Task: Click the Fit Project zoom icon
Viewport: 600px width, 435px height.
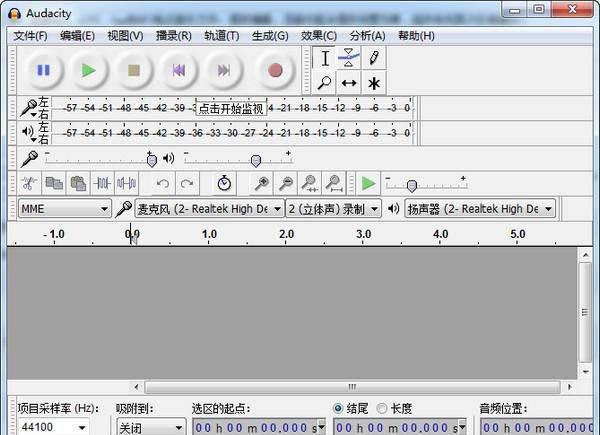Action: coord(334,184)
